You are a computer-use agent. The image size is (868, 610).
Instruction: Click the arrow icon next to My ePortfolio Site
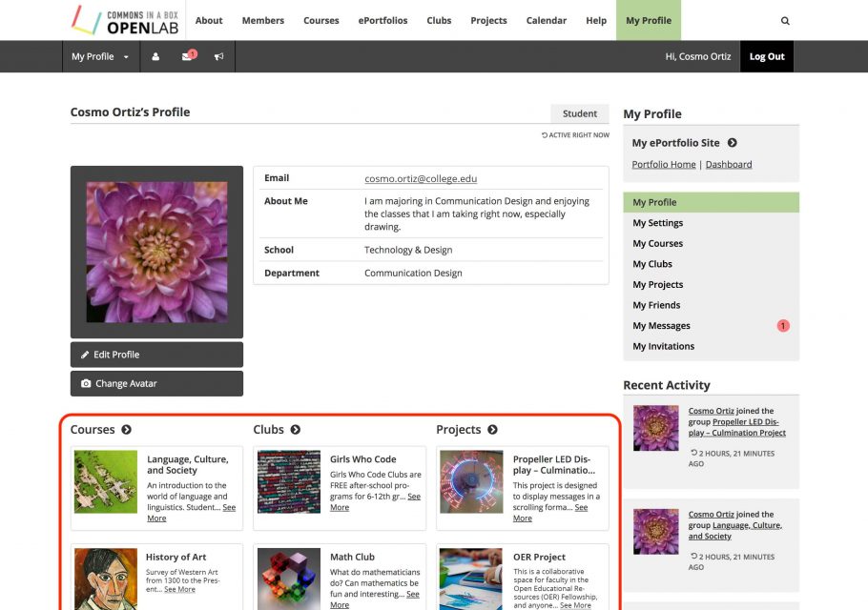[733, 143]
